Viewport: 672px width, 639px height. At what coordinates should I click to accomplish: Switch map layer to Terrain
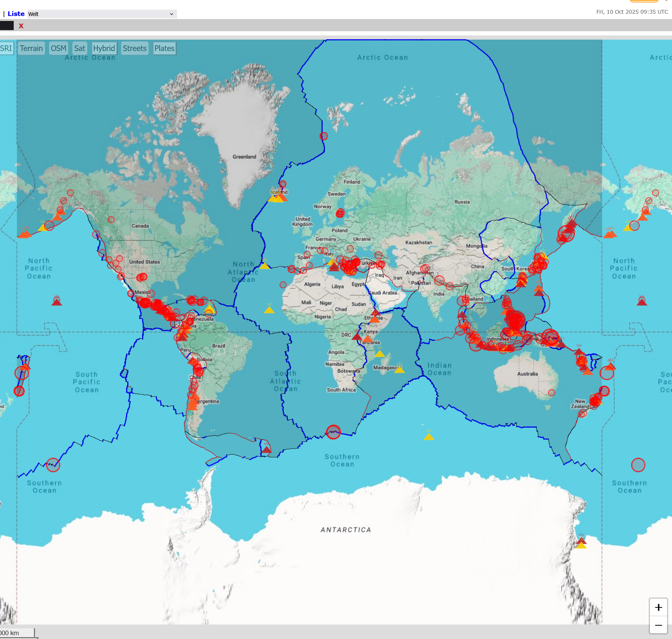pyautogui.click(x=31, y=48)
